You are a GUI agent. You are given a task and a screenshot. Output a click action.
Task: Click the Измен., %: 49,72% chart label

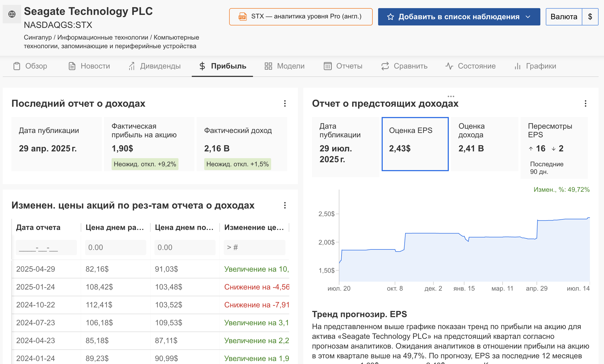point(562,190)
